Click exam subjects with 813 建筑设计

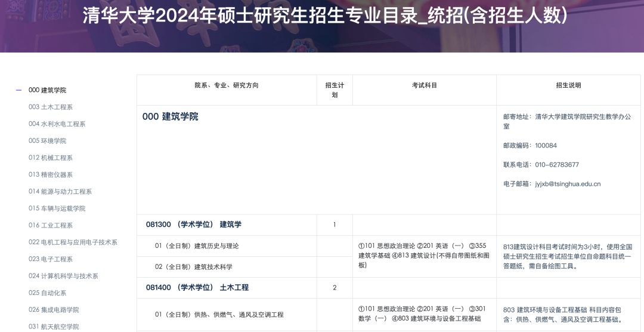click(424, 256)
